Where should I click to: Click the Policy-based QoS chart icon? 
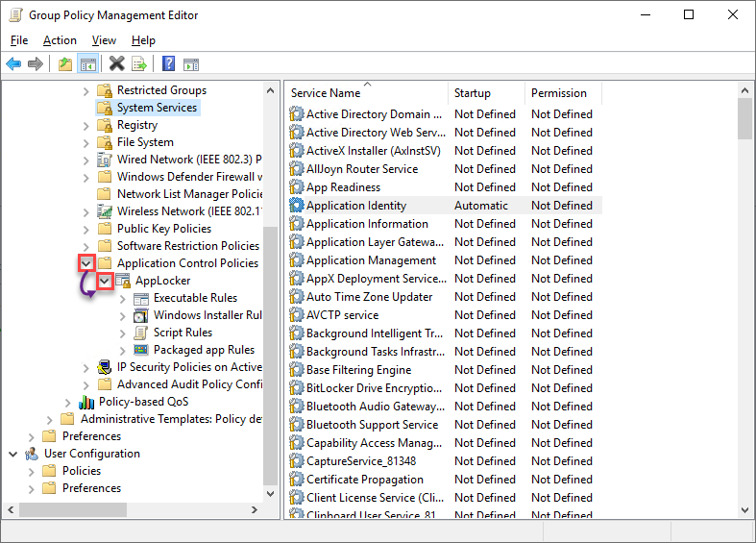tap(86, 402)
